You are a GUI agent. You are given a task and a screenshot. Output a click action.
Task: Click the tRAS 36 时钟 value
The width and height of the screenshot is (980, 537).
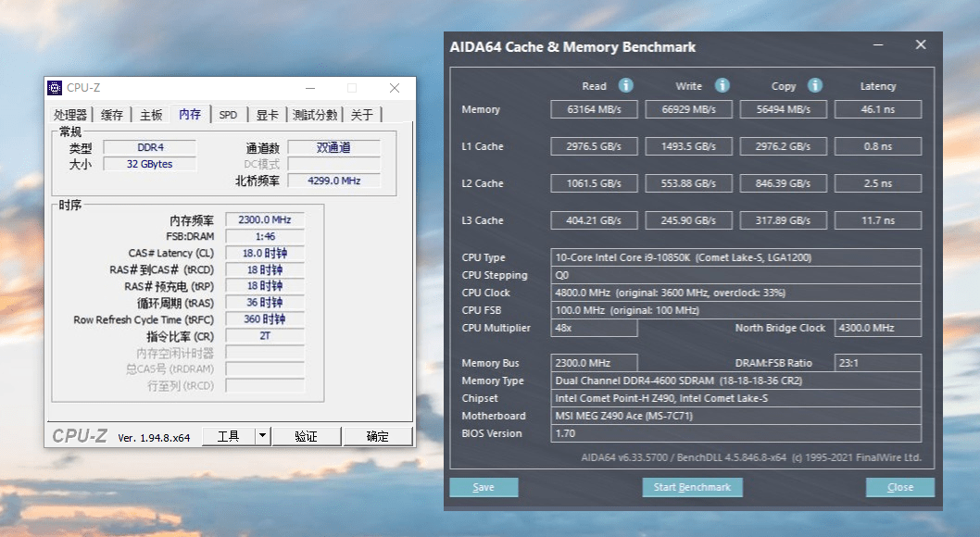265,302
